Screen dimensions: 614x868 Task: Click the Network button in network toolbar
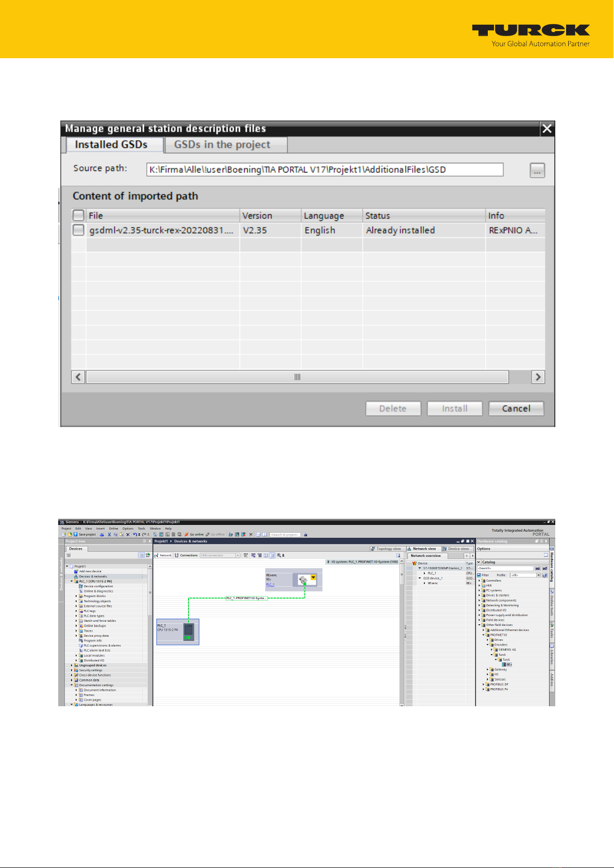(x=163, y=555)
